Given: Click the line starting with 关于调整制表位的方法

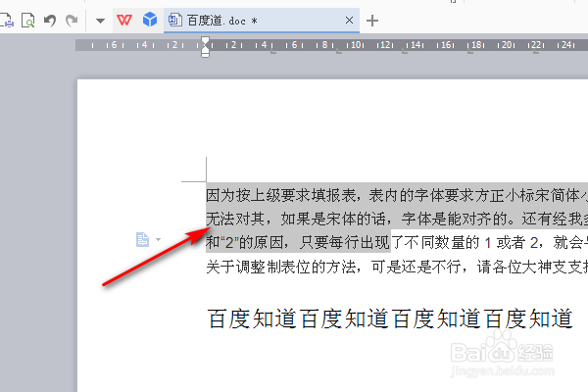Looking at the screenshot, I should [x=397, y=268].
